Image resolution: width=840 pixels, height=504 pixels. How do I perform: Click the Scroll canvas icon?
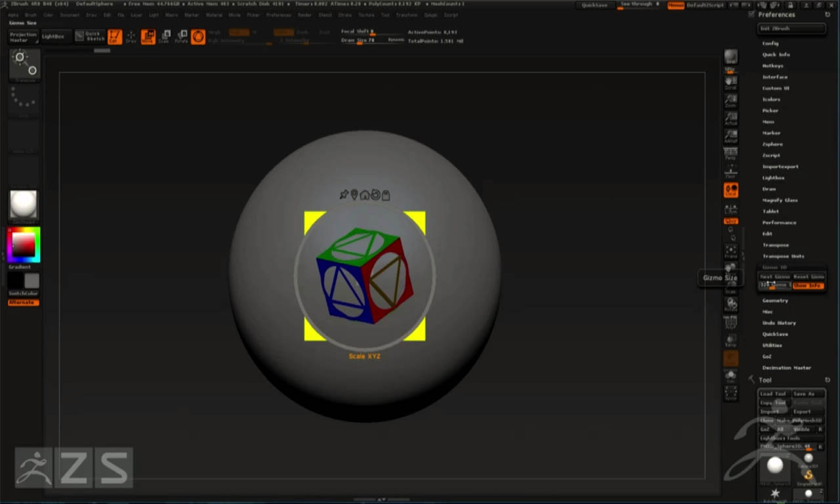pyautogui.click(x=730, y=82)
